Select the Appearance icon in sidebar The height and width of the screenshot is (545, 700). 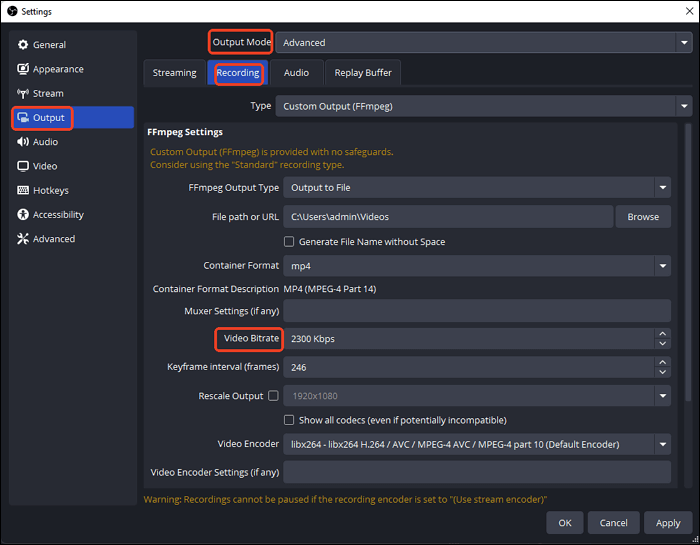tap(24, 69)
